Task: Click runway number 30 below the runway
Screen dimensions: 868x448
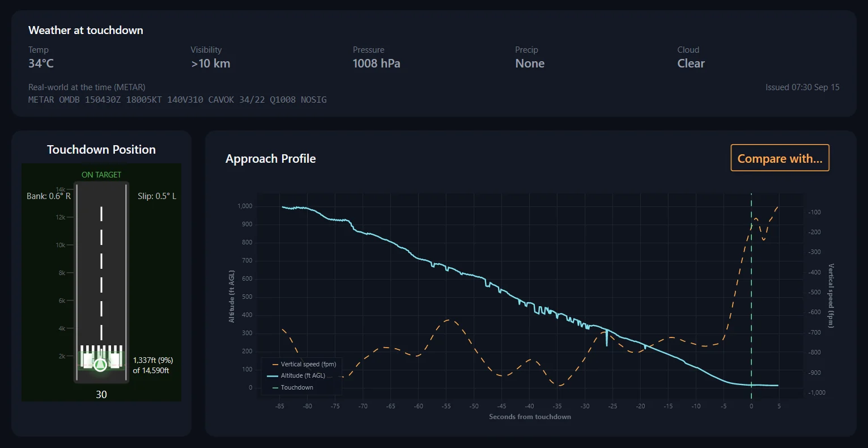Action: 101,395
